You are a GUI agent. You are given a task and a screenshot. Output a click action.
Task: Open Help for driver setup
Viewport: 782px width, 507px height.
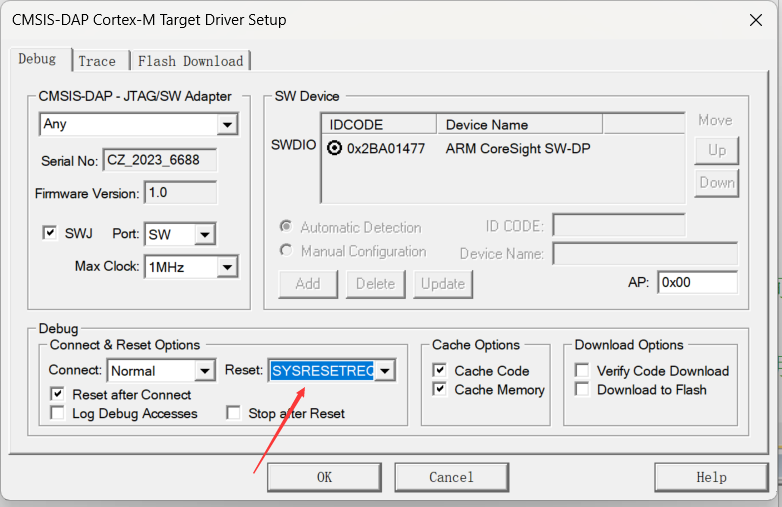[x=711, y=477]
